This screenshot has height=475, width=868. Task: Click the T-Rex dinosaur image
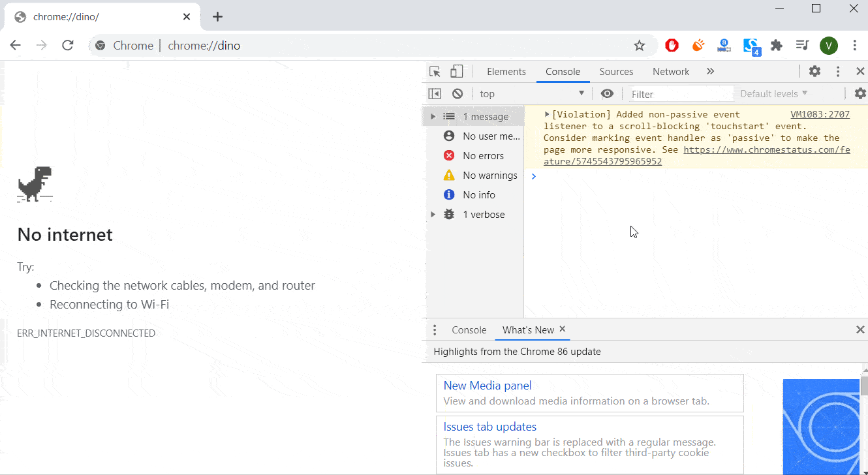(35, 185)
